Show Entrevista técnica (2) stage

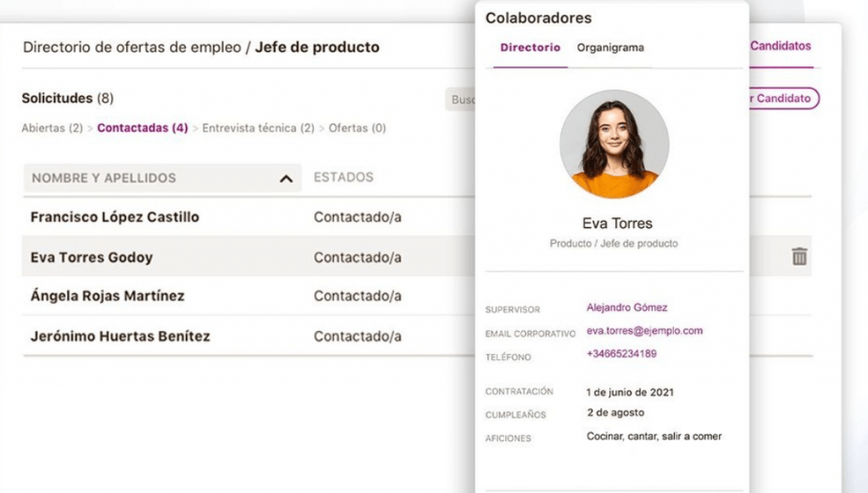point(258,128)
